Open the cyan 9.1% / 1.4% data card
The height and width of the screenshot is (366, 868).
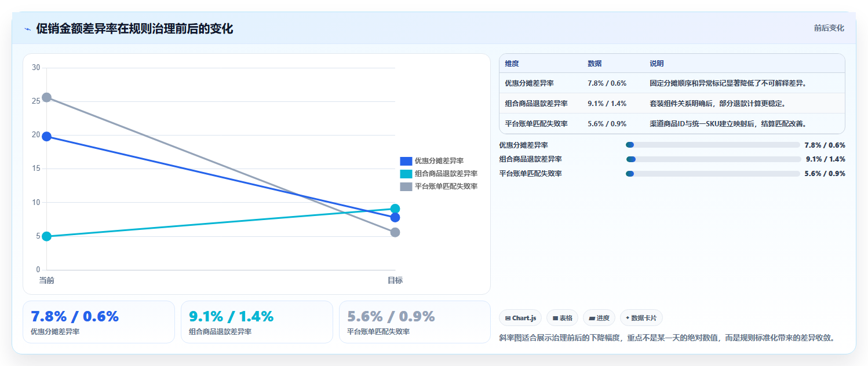pos(257,322)
